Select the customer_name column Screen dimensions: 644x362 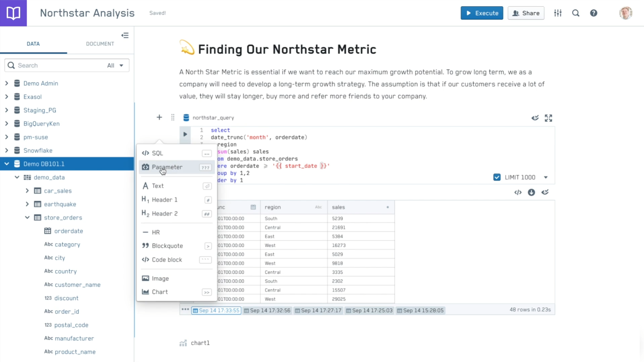coord(77,285)
